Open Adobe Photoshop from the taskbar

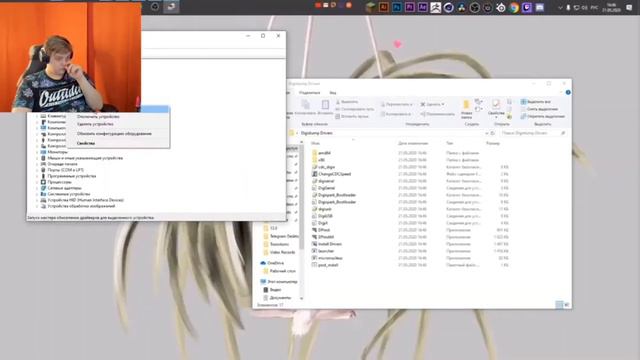pos(397,7)
